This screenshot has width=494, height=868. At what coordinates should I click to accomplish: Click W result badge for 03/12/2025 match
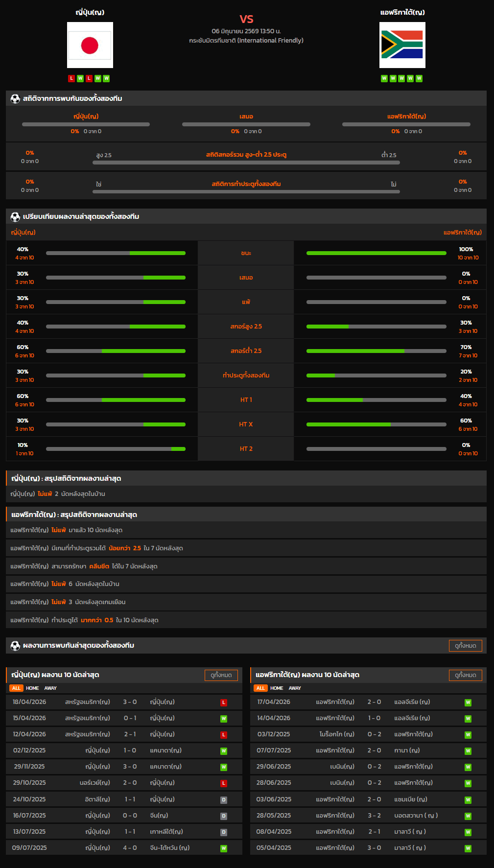[468, 735]
